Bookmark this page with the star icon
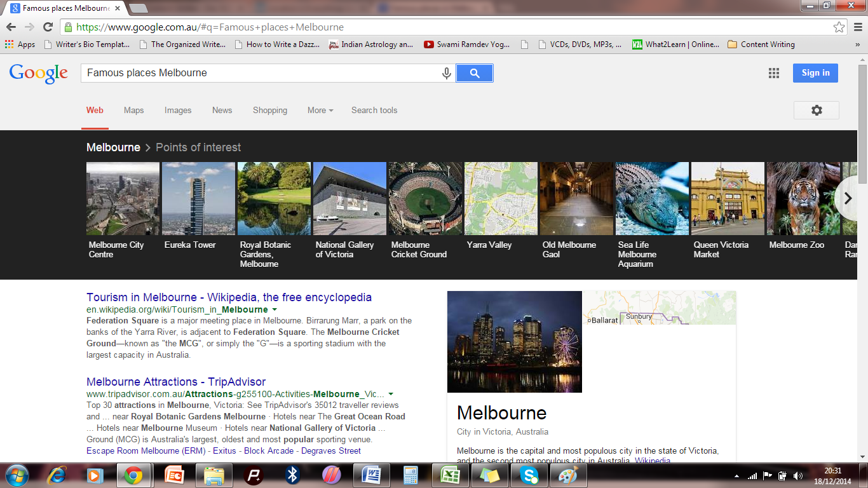This screenshot has height=488, width=868. 839,27
